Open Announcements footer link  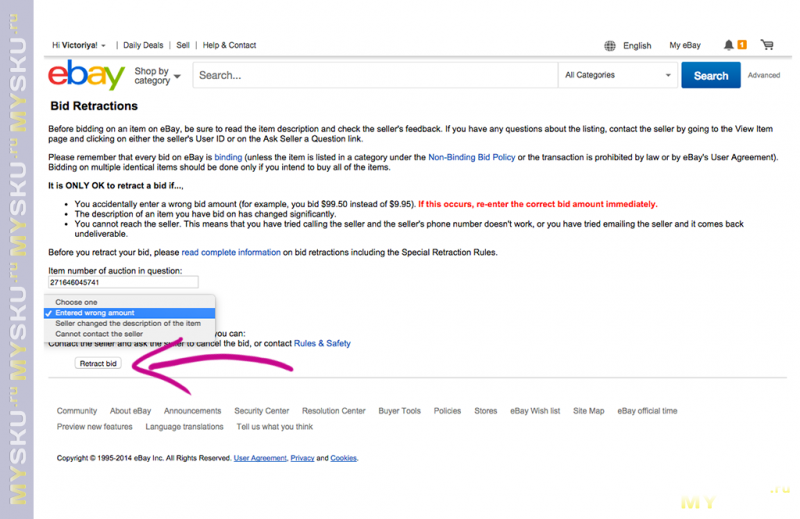pos(192,410)
